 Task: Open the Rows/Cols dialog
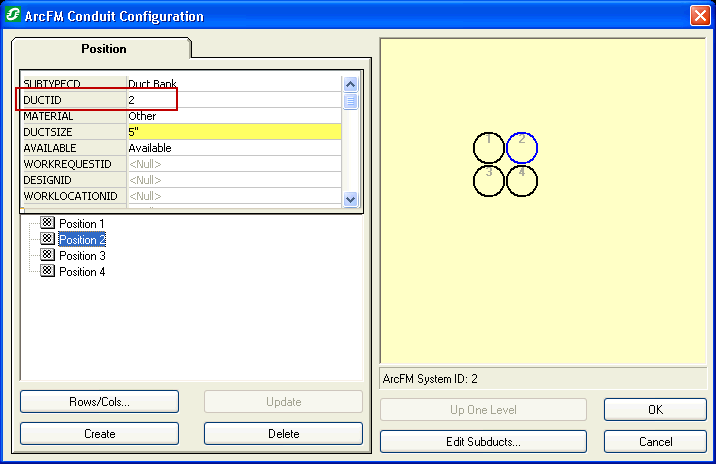click(x=99, y=402)
